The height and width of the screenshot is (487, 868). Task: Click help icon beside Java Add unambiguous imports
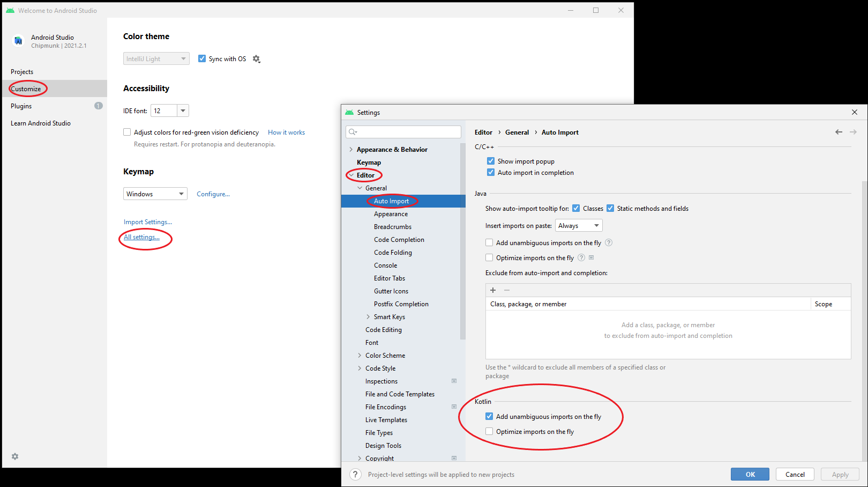click(609, 243)
